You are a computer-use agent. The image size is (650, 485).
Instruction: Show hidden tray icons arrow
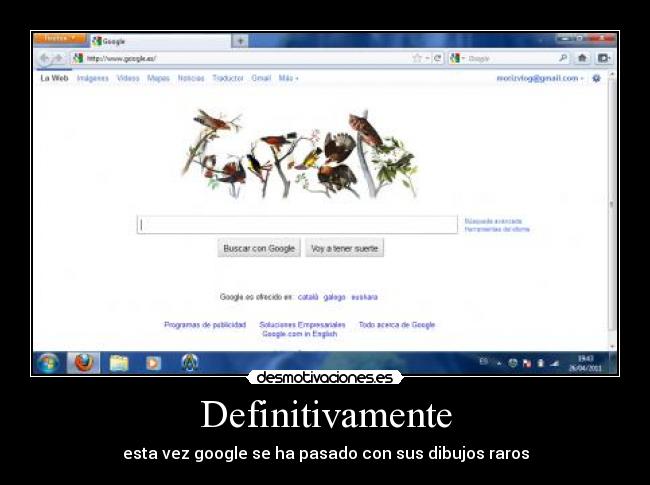coord(500,364)
